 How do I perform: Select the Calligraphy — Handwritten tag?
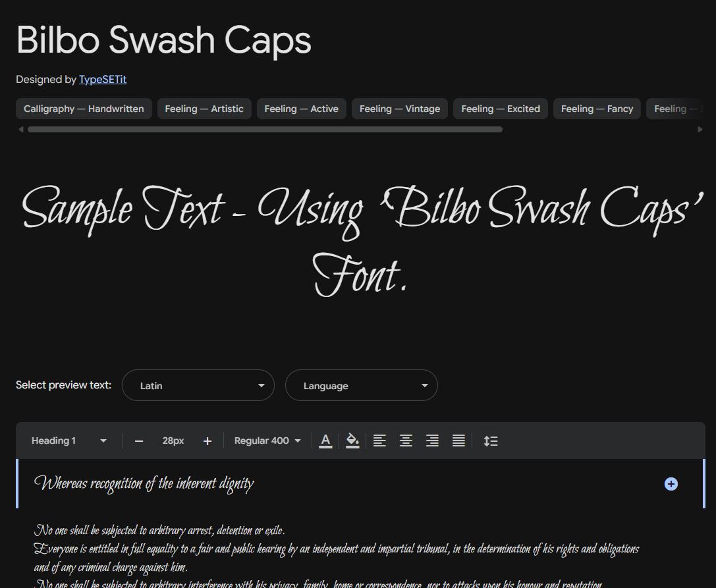coord(84,109)
